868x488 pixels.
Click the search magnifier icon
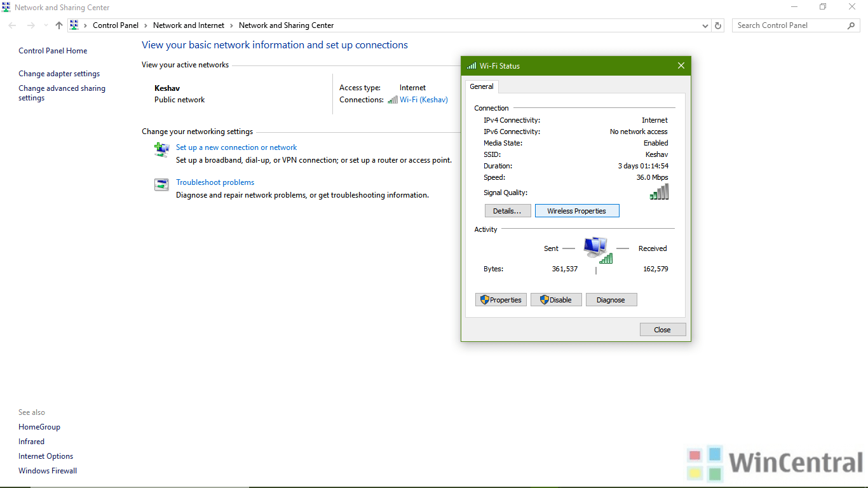[x=851, y=25]
